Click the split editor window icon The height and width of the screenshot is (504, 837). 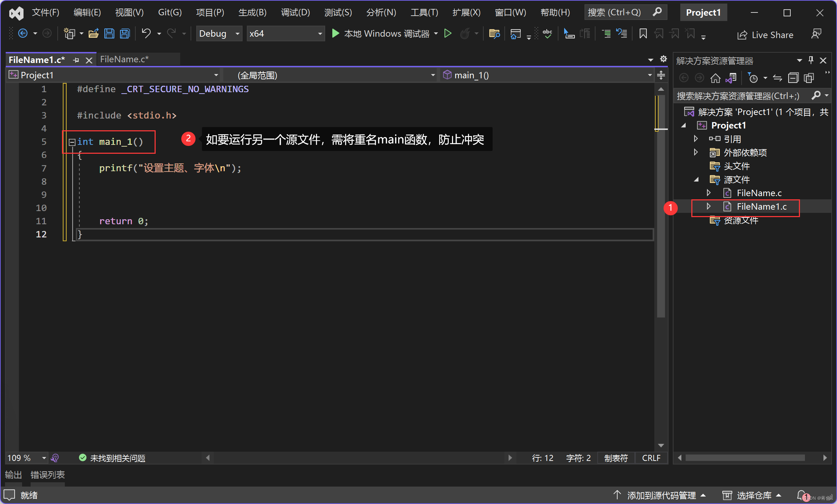point(661,75)
